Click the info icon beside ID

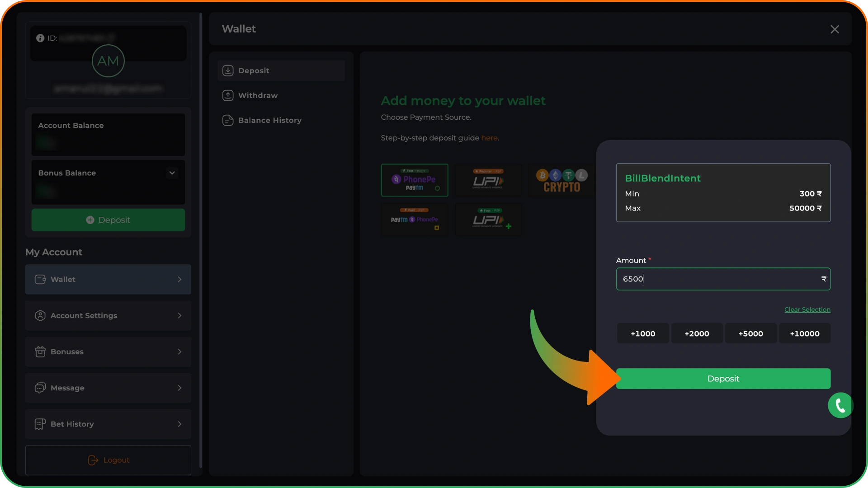40,38
